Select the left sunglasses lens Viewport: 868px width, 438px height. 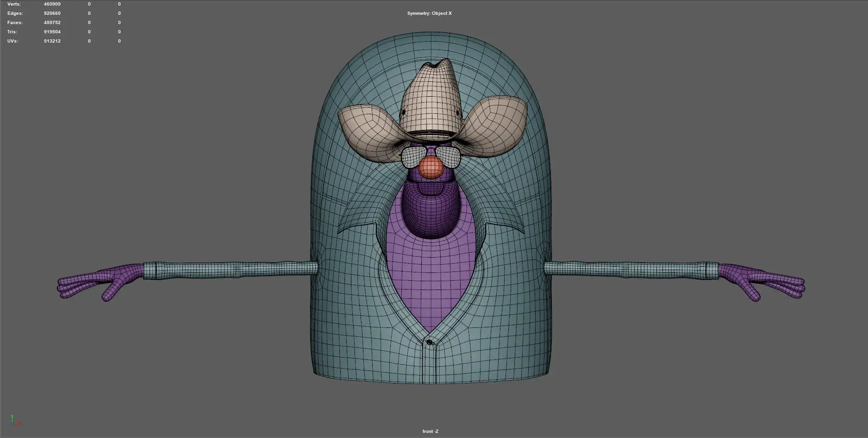[x=412, y=157]
